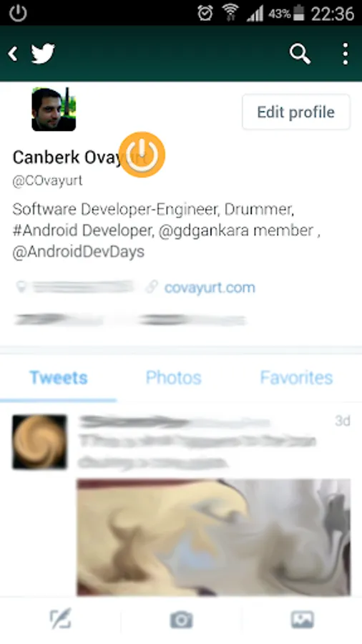
Task: Switch to the Photos tab
Action: (174, 377)
